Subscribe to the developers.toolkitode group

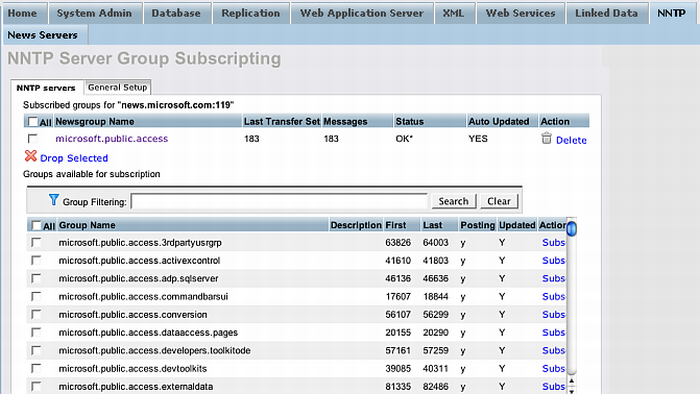tap(553, 350)
